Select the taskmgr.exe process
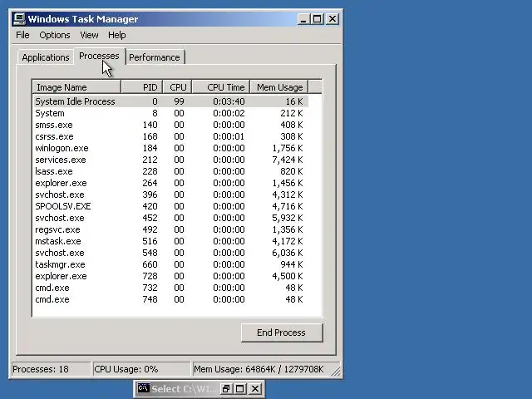This screenshot has height=399, width=532. point(171,264)
